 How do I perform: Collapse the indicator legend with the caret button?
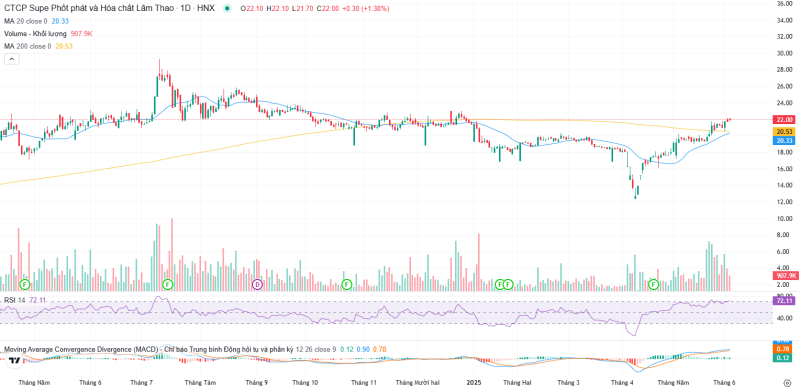(x=12, y=59)
